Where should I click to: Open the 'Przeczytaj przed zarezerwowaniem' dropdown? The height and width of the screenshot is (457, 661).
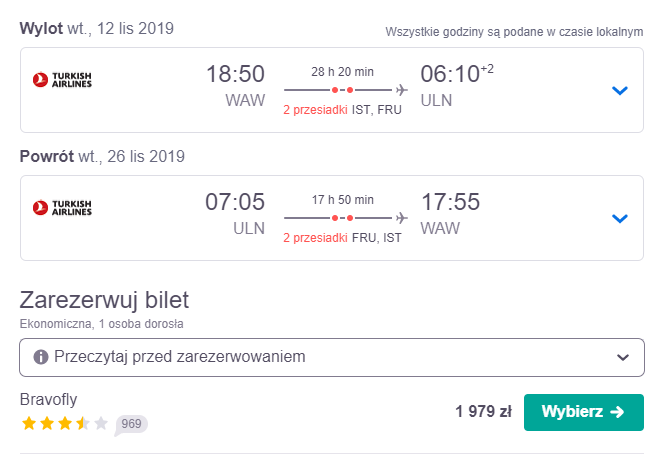[x=332, y=357]
